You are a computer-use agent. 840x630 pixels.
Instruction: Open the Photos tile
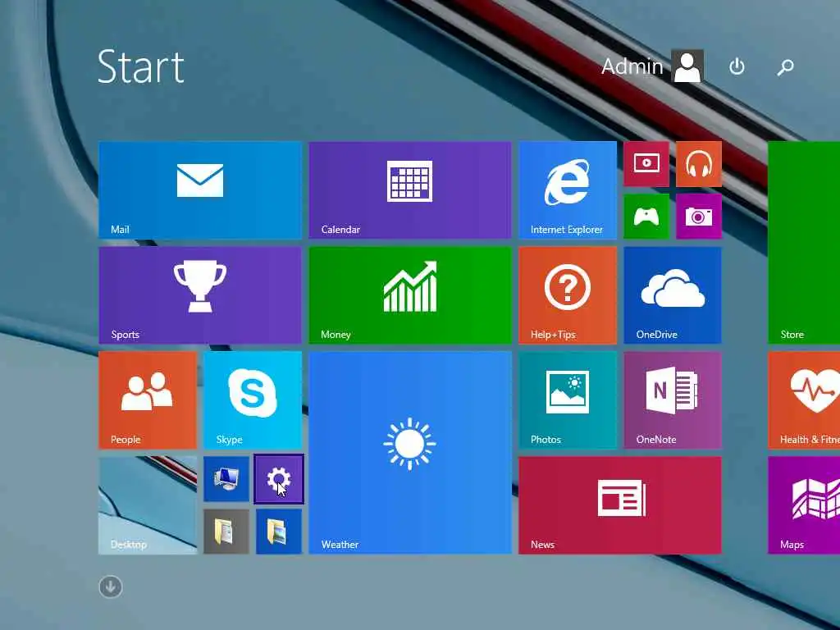[x=568, y=400]
